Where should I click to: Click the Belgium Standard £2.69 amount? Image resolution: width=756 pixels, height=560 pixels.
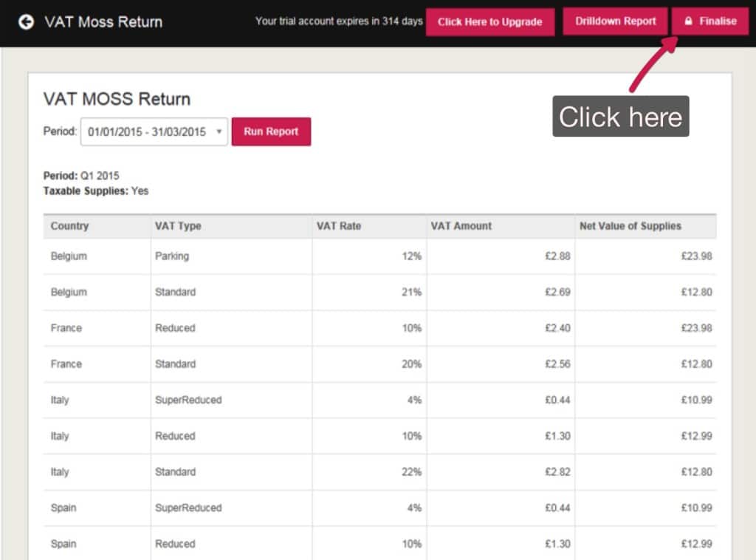click(557, 292)
